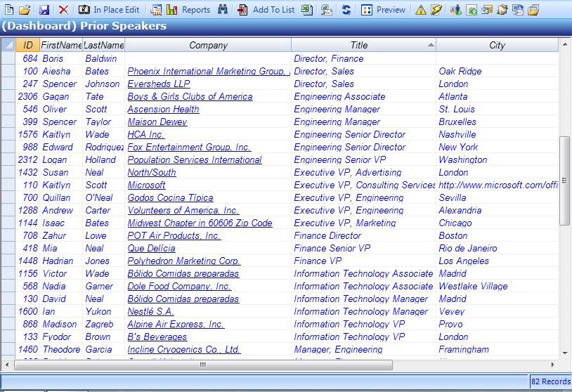Open Phoenix International Marketing Group link
Viewport: 572px width, 392px height.
pyautogui.click(x=209, y=71)
